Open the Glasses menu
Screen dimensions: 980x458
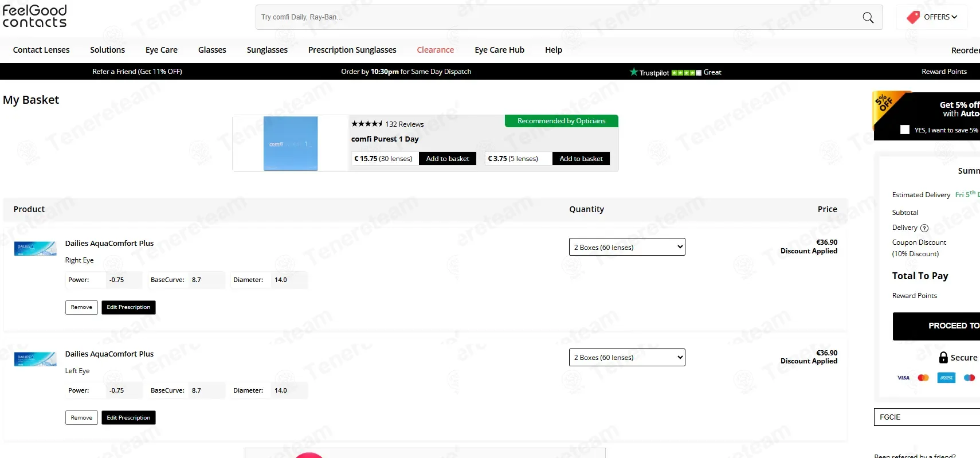pos(212,50)
